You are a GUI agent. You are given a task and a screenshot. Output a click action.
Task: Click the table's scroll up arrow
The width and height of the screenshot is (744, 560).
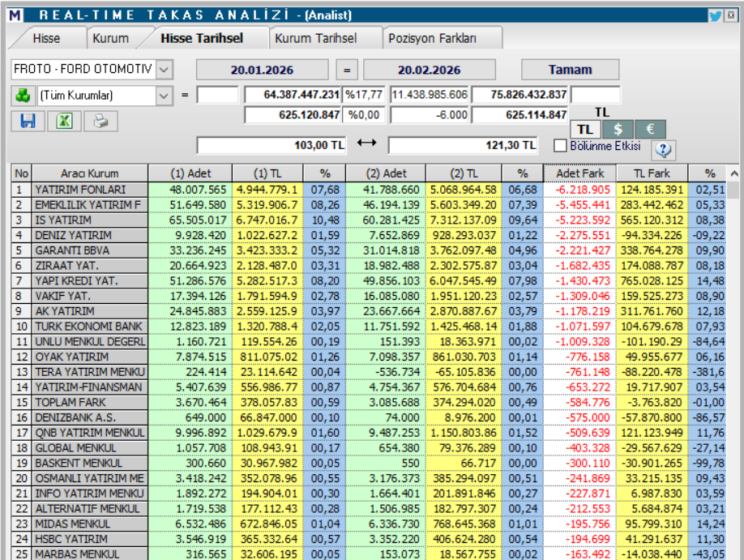click(734, 173)
